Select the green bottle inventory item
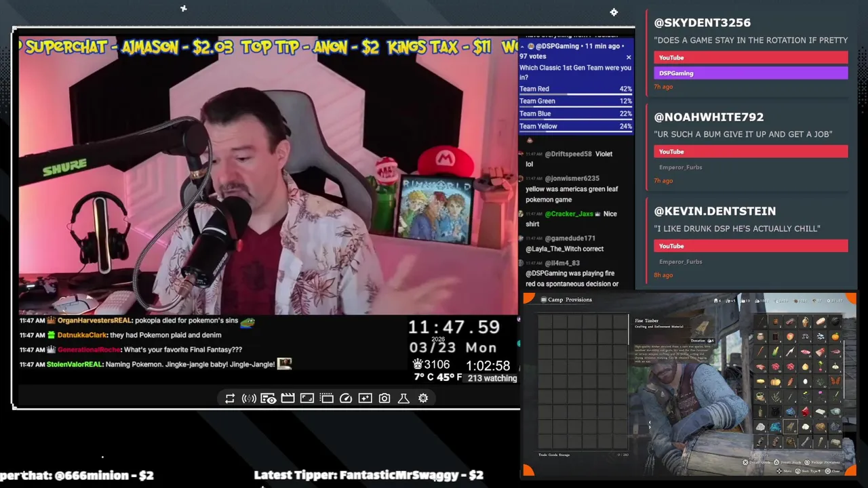Image resolution: width=868 pixels, height=488 pixels. coord(761,411)
